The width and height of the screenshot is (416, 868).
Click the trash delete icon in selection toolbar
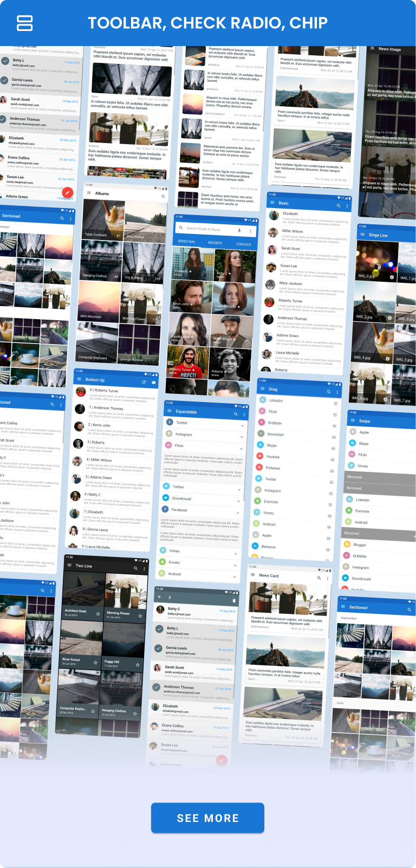tap(234, 600)
